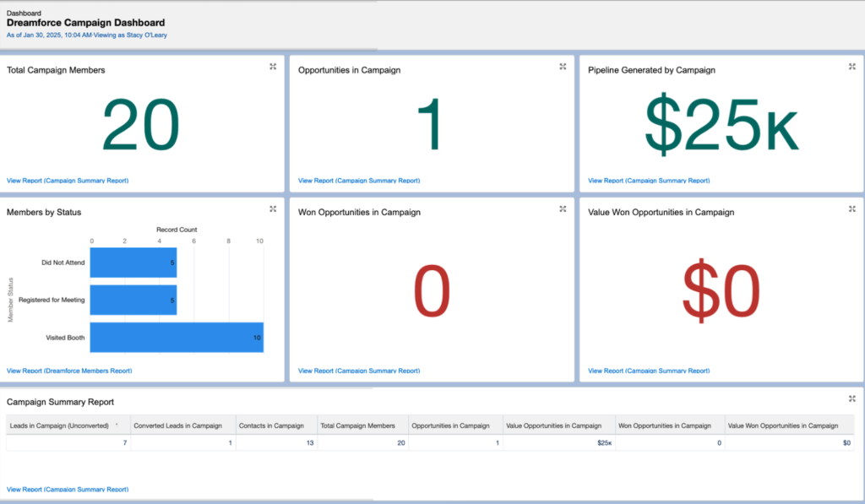The height and width of the screenshot is (504, 865).
Task: Click the table cell showing $25k
Action: coord(605,442)
